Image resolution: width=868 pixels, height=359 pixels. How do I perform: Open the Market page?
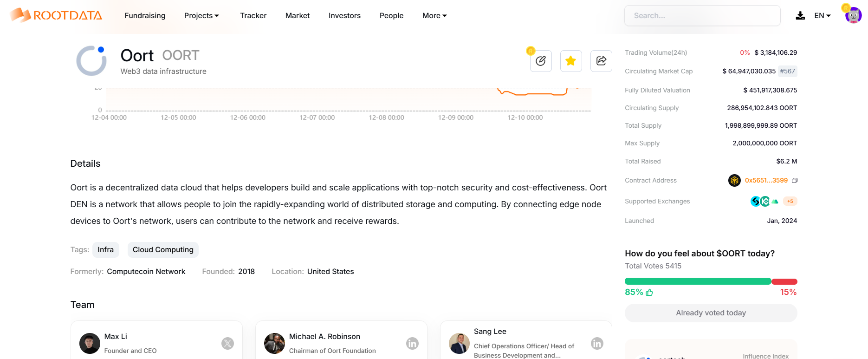tap(298, 15)
